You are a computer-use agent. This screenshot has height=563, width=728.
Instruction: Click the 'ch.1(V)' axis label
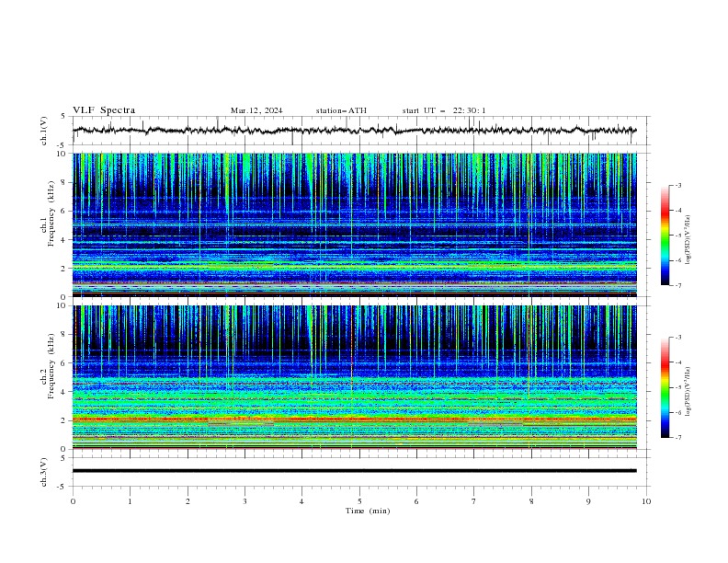(x=43, y=131)
